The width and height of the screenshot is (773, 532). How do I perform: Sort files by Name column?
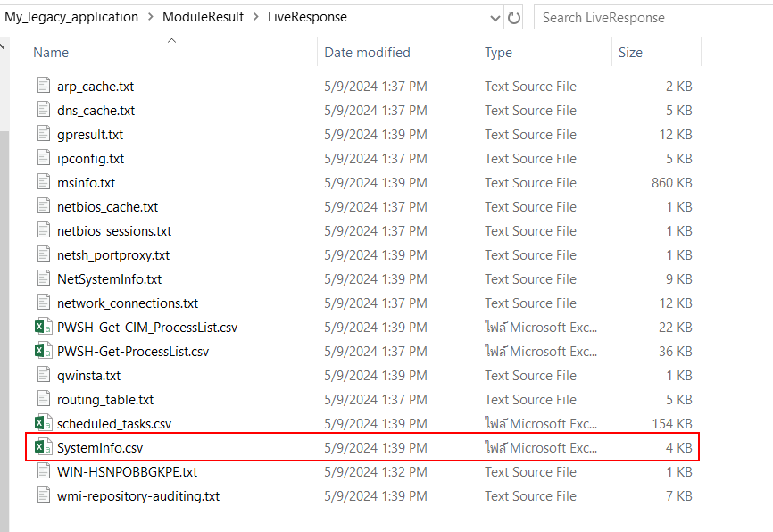[x=51, y=53]
